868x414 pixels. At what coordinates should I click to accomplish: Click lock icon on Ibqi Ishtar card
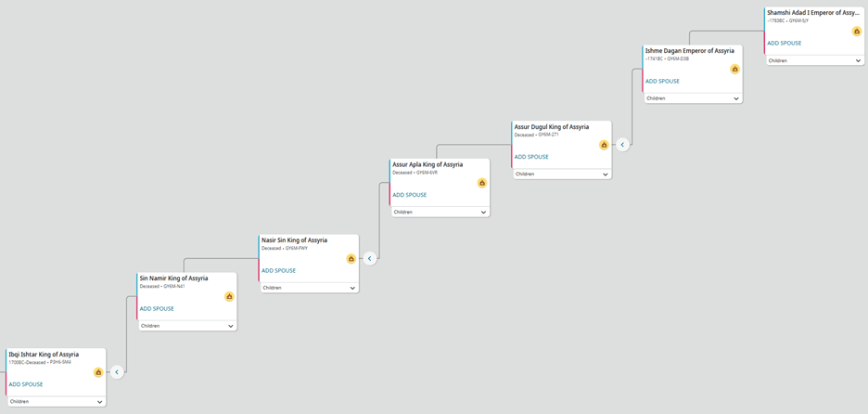click(98, 372)
